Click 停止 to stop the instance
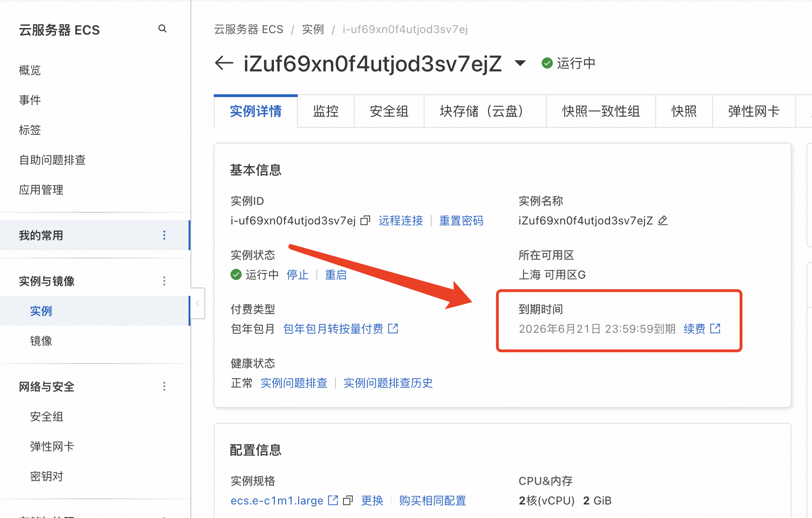 (x=298, y=274)
